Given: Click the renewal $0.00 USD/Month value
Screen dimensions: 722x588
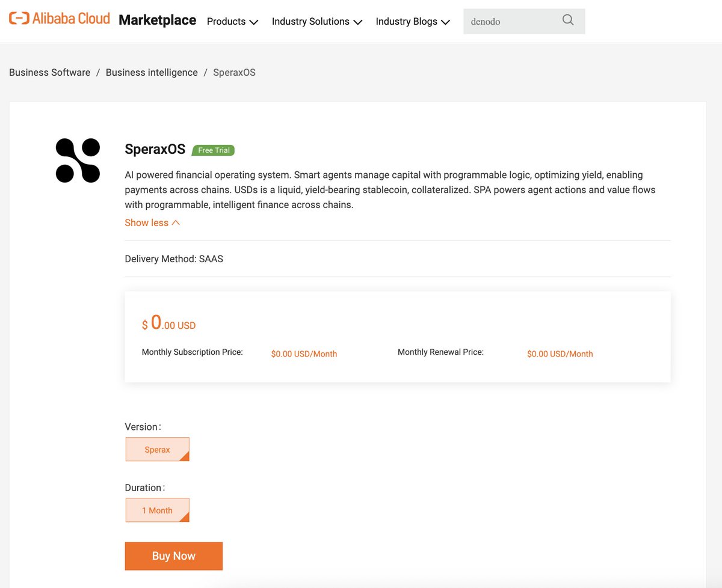Looking at the screenshot, I should tap(560, 354).
